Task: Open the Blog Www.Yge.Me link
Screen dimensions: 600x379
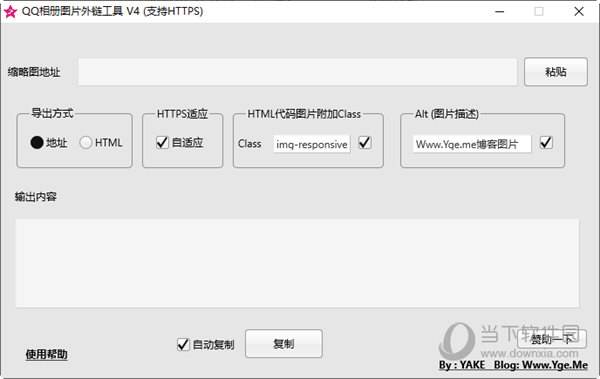Action: click(x=541, y=365)
